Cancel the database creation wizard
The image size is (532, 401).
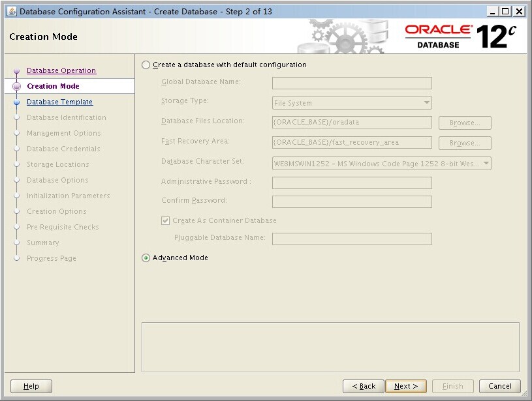499,386
